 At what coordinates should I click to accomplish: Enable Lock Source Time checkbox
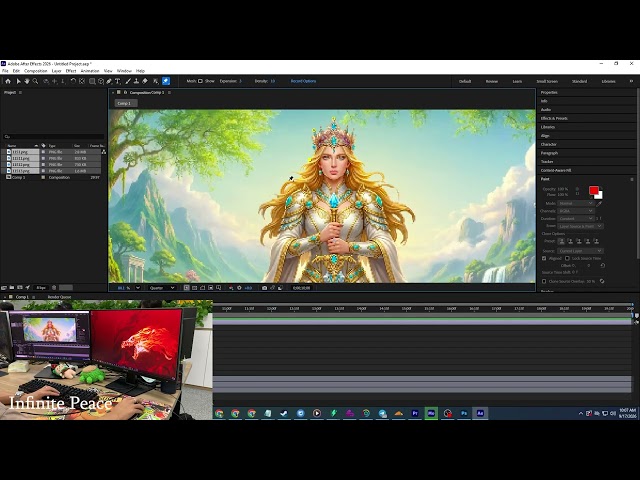(x=567, y=258)
